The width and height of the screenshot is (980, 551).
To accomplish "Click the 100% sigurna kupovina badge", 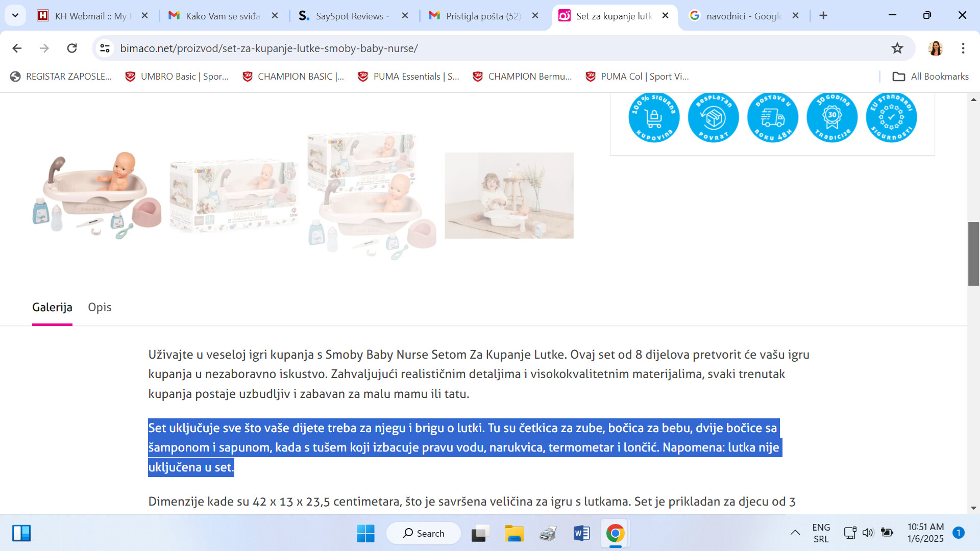I will point(654,117).
